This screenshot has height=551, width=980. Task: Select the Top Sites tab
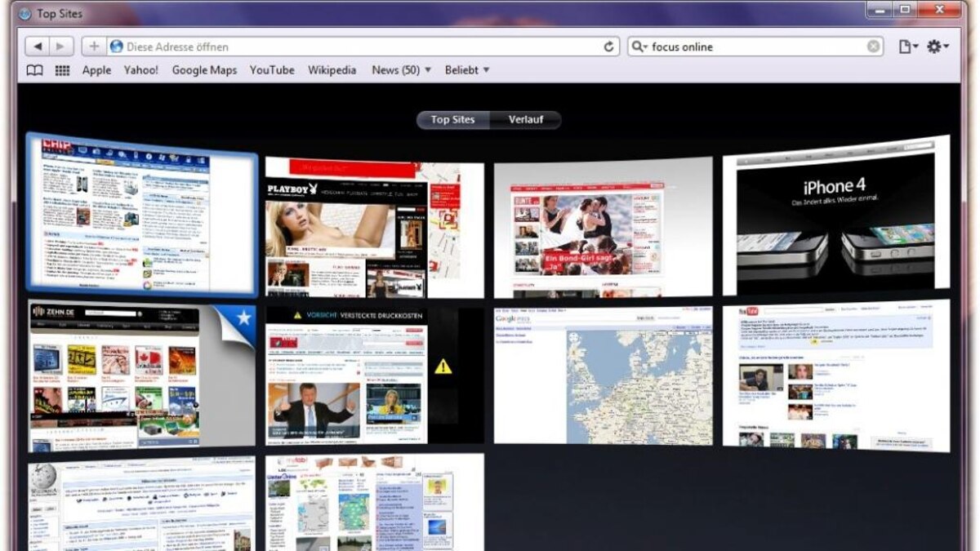pos(452,120)
